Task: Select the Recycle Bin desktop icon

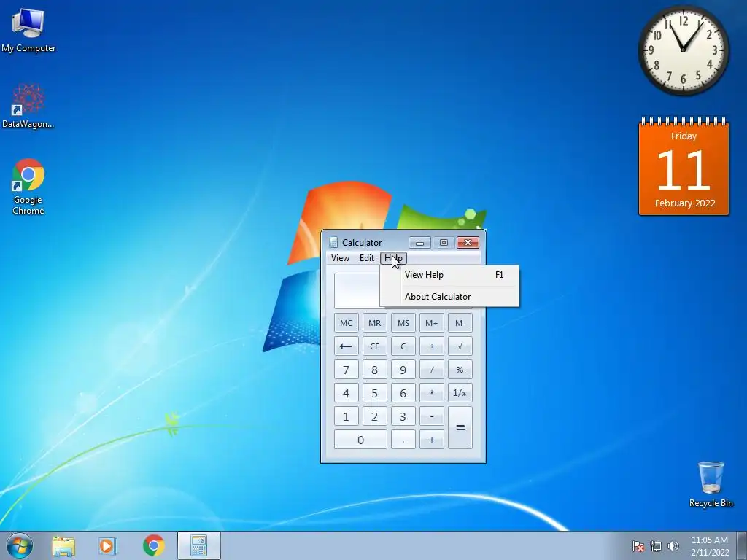Action: pos(711,484)
